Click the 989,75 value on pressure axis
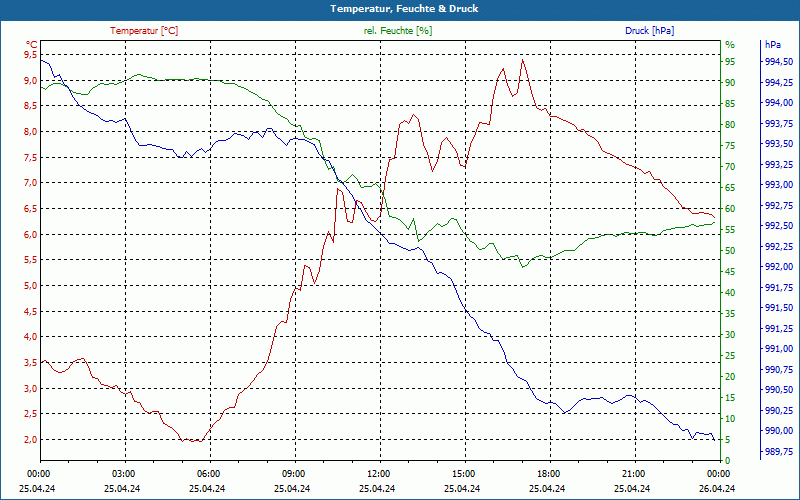The image size is (800, 500). [x=779, y=452]
